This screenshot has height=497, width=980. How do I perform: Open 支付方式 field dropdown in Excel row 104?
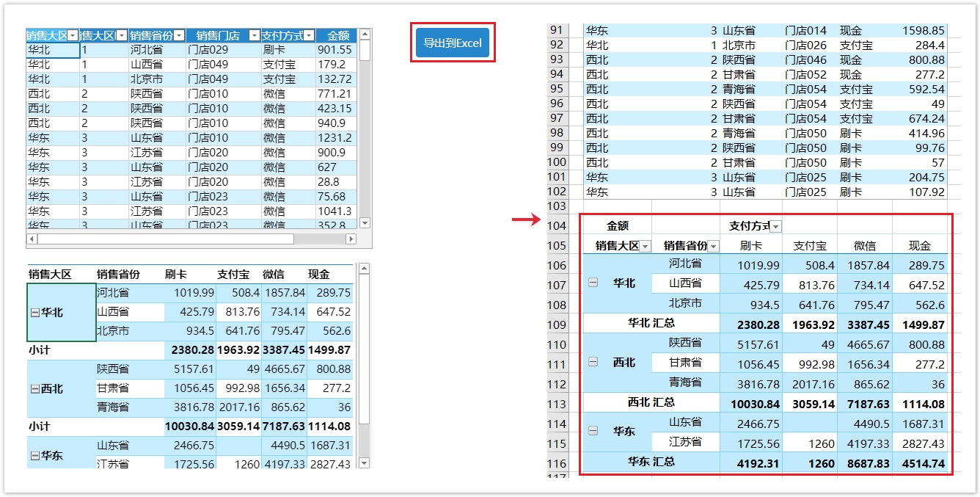click(775, 227)
